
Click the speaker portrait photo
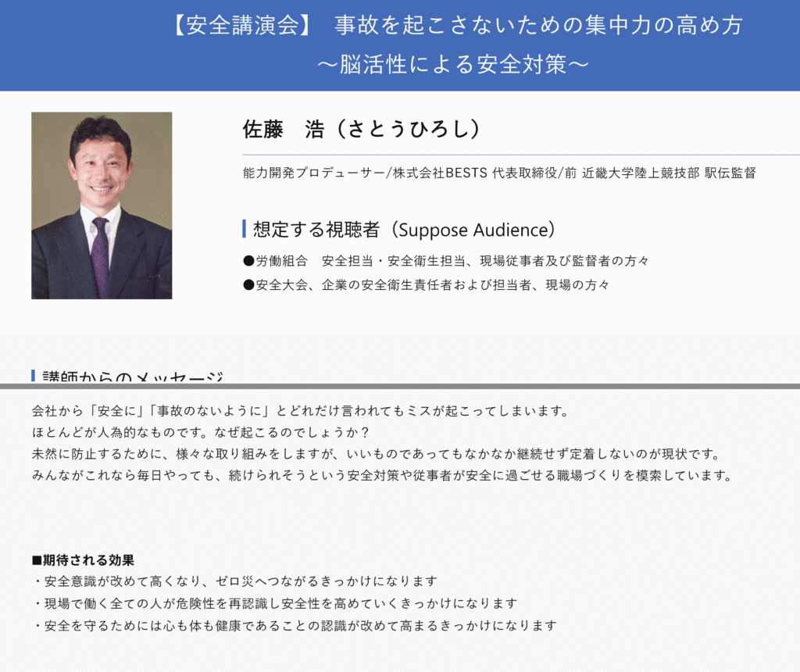pyautogui.click(x=102, y=206)
